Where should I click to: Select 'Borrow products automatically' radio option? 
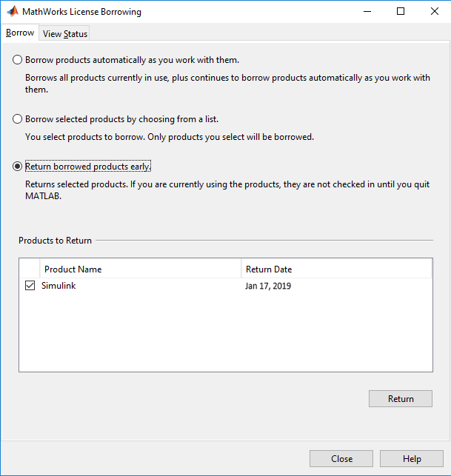[x=18, y=60]
